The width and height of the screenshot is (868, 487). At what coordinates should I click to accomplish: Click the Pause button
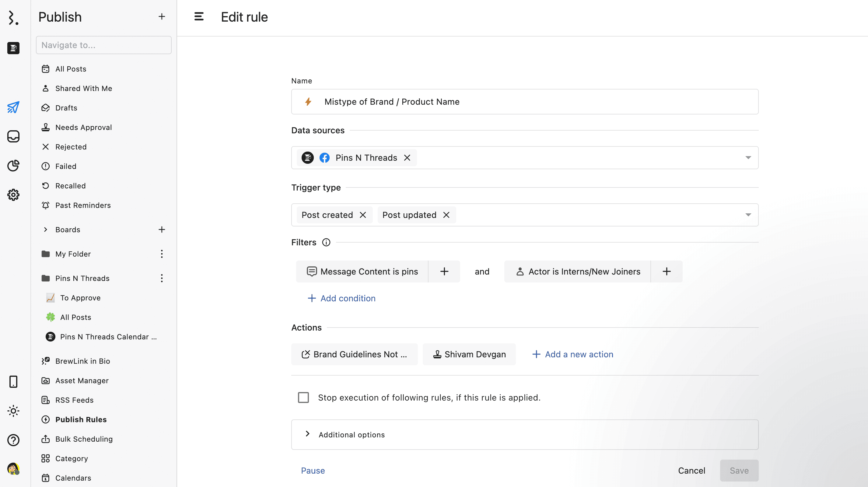click(313, 471)
